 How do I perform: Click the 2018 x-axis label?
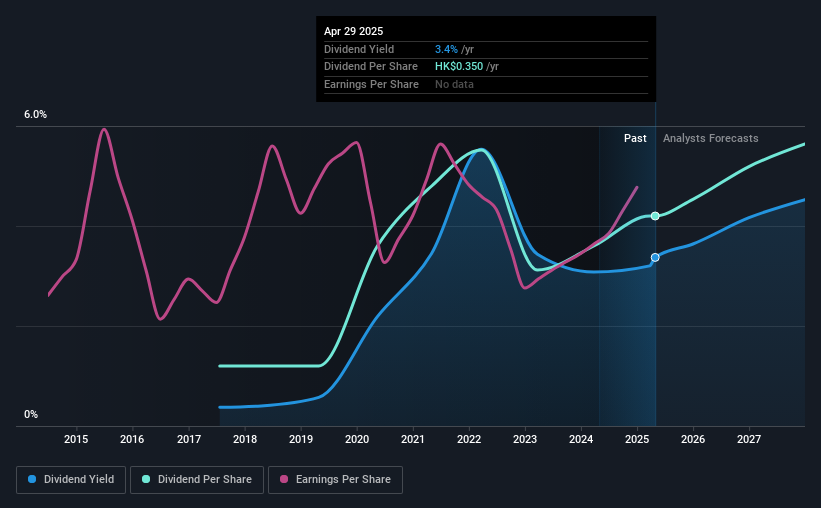click(x=245, y=439)
